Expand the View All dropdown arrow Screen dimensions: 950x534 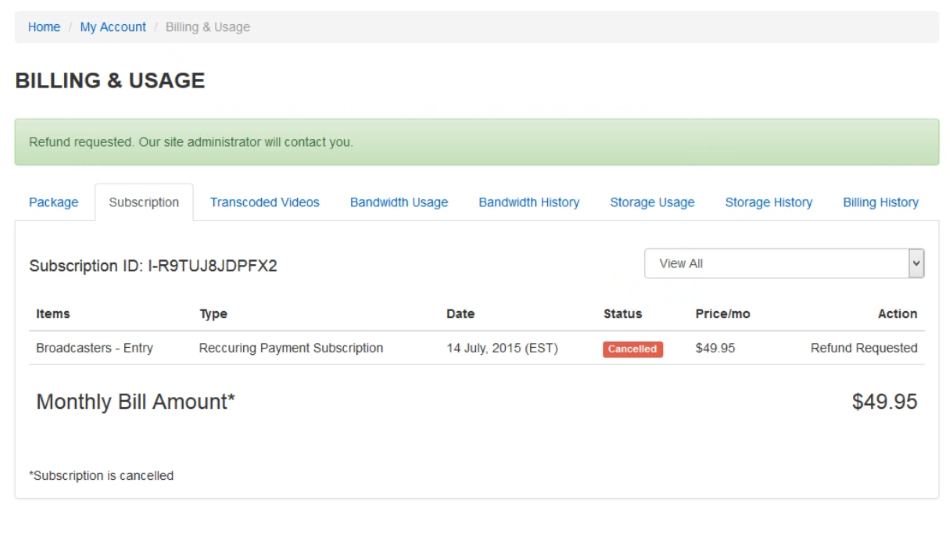916,264
